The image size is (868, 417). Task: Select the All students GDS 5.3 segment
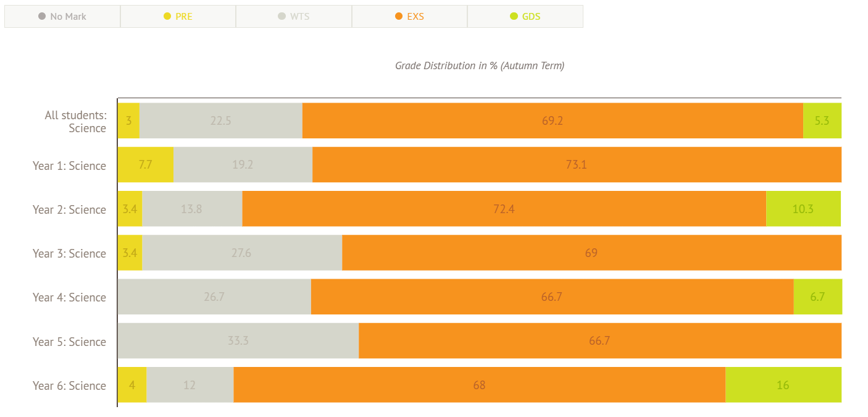pos(822,121)
